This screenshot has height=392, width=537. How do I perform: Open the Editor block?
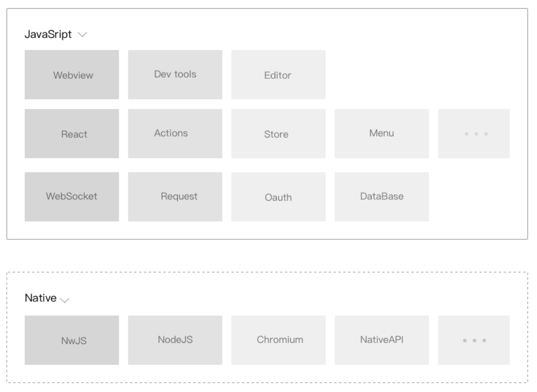(x=278, y=75)
